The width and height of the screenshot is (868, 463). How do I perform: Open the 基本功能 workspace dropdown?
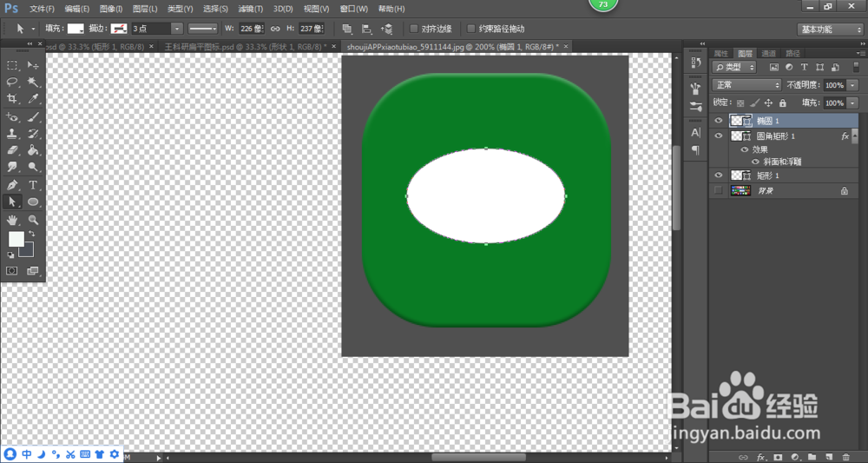coord(829,30)
